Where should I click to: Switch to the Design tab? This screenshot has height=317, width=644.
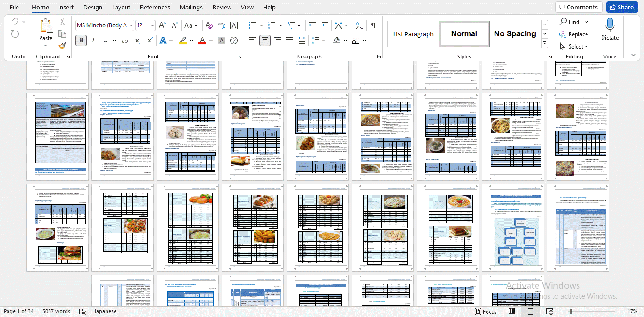click(x=93, y=7)
